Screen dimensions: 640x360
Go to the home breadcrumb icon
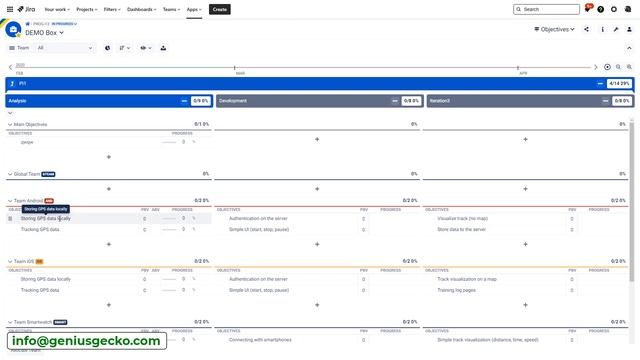[x=28, y=24]
